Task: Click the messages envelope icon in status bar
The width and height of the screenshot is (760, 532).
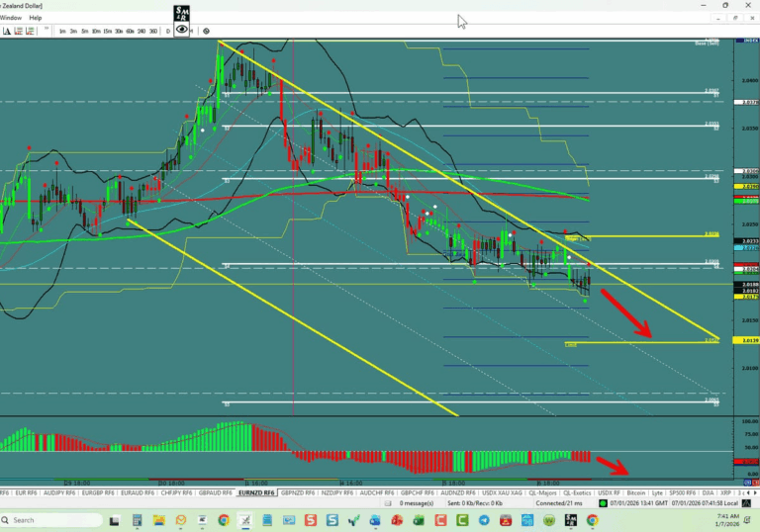Action: pyautogui.click(x=388, y=503)
